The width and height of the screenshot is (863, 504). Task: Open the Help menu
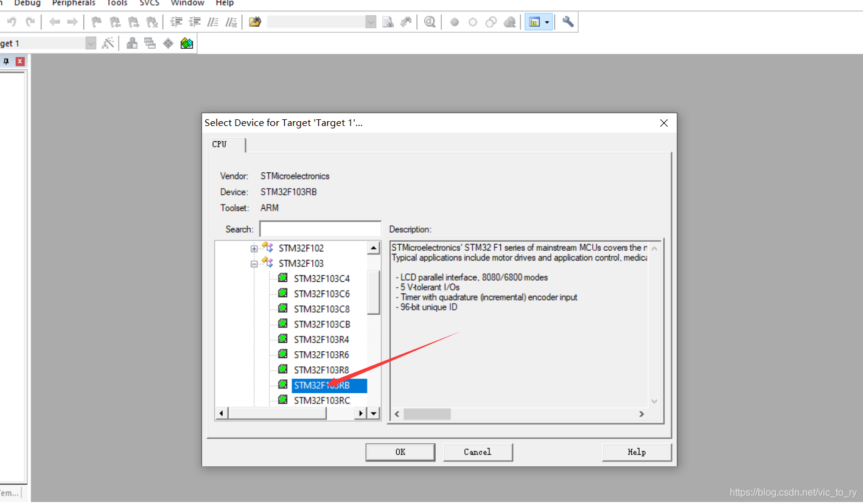tap(225, 3)
